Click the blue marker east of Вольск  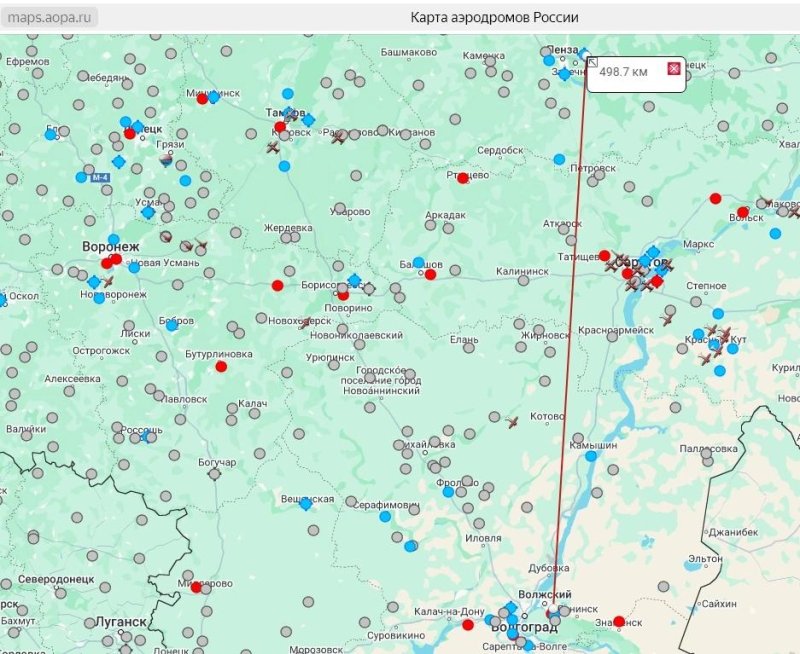(x=775, y=233)
